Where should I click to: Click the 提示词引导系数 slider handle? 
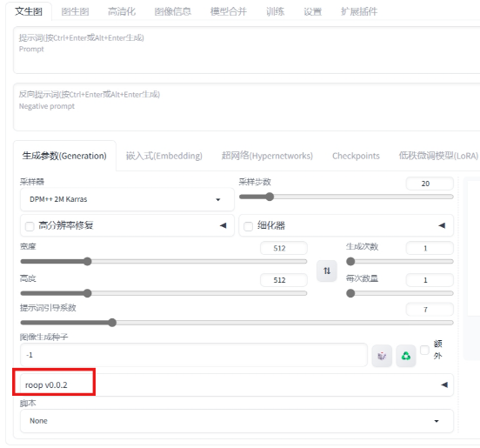112,323
